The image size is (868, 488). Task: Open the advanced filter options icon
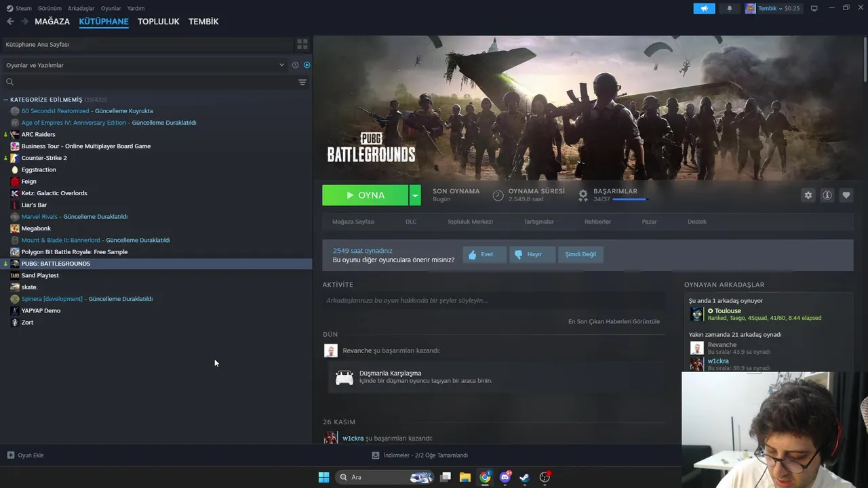[x=302, y=82]
